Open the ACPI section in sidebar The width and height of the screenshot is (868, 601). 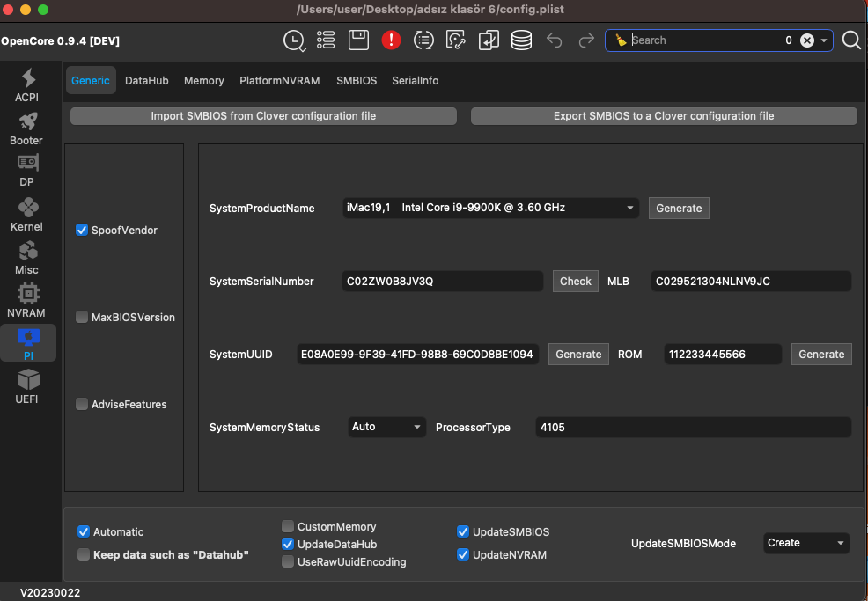pos(26,84)
